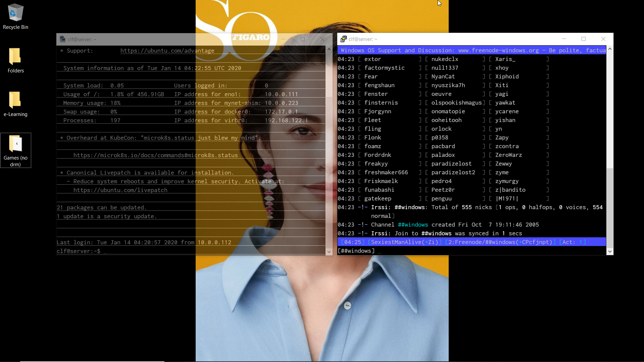The image size is (644, 362).
Task: Click the 2:Freenode/##windows status entry
Action: point(500,242)
